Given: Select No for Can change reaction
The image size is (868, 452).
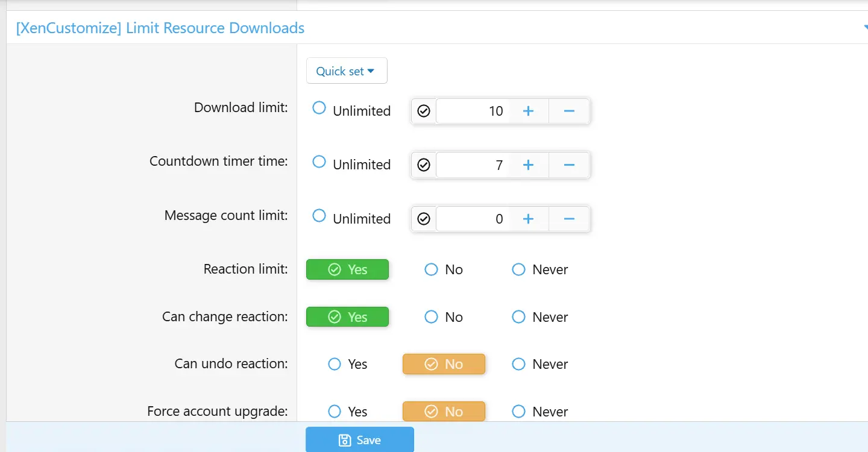Looking at the screenshot, I should click(x=431, y=318).
